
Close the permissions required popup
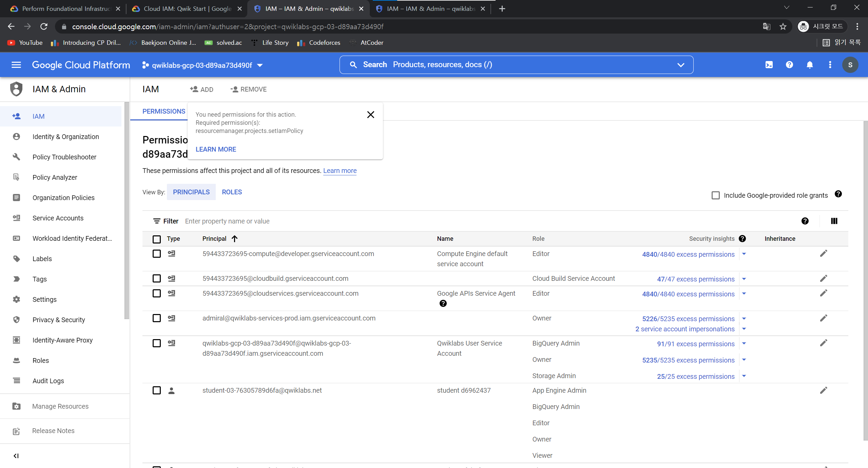point(370,115)
